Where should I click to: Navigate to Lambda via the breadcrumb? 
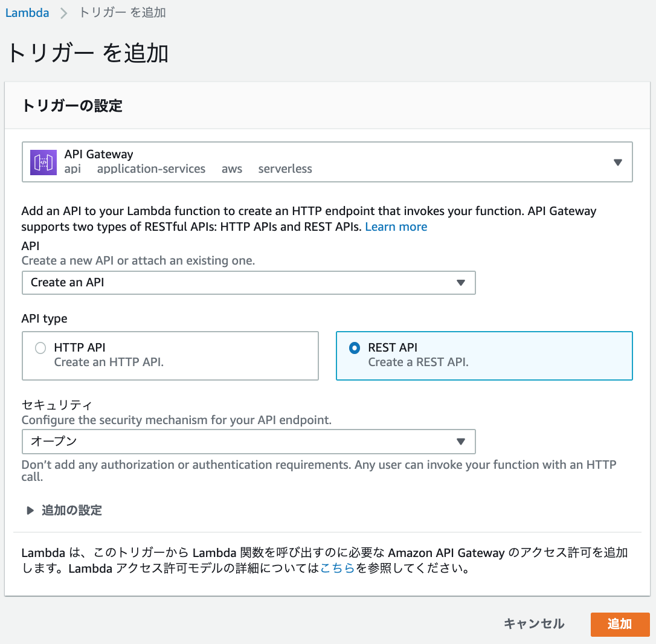click(27, 12)
